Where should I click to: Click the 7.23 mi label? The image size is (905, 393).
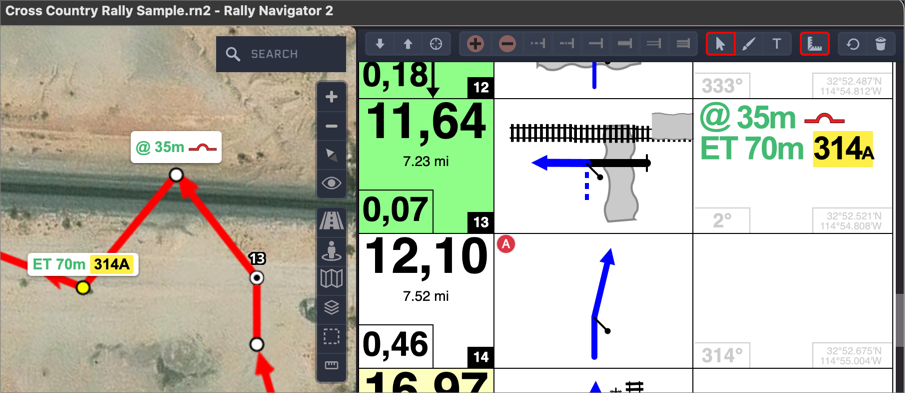point(426,162)
